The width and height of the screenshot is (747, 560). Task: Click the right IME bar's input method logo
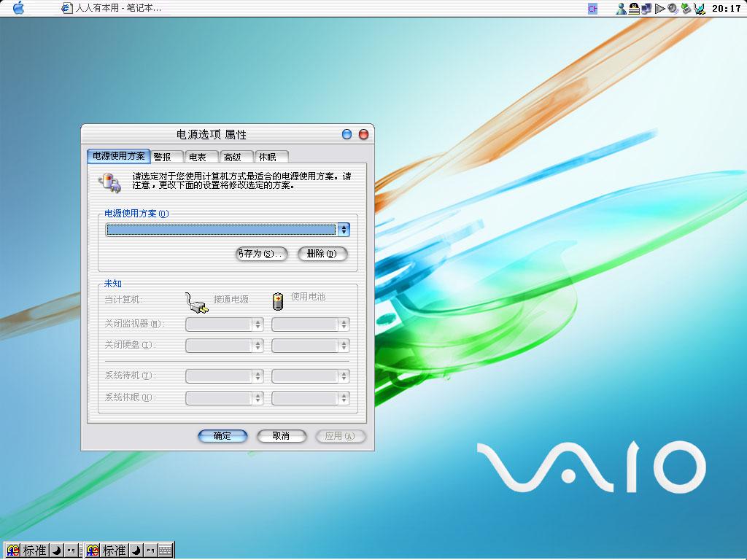point(93,551)
